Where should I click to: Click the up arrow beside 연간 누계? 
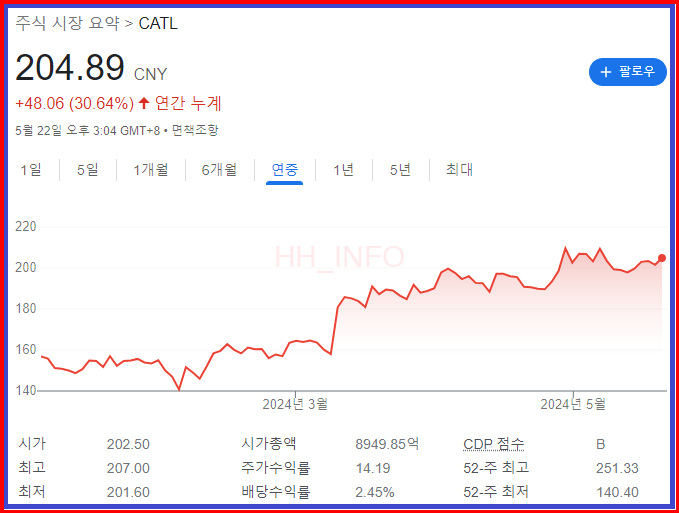pos(144,103)
